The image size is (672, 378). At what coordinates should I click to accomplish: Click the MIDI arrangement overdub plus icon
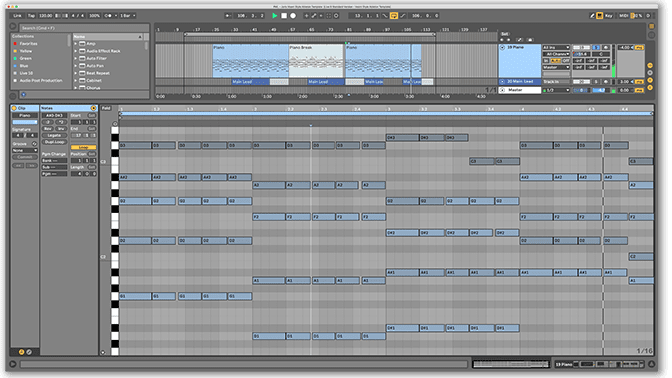306,15
